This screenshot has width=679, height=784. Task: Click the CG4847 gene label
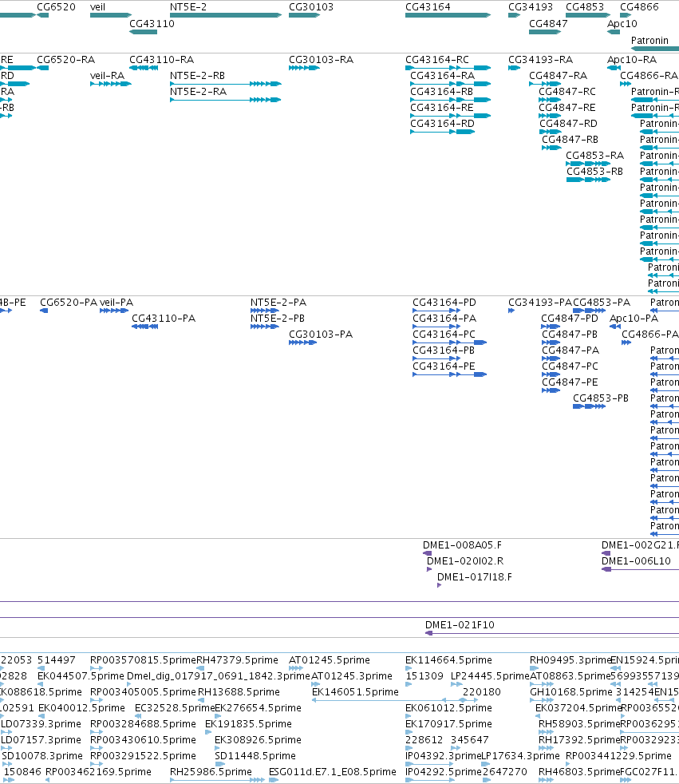pyautogui.click(x=548, y=23)
